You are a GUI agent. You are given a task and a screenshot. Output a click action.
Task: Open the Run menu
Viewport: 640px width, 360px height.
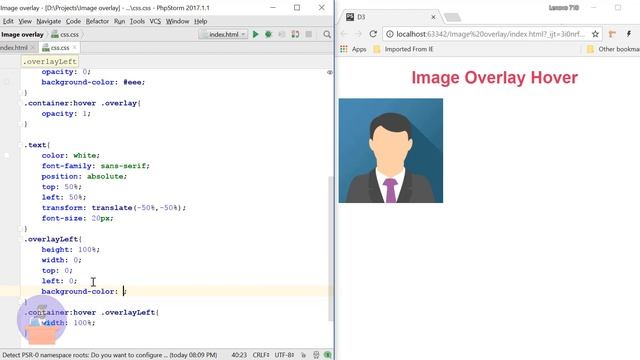tap(119, 21)
